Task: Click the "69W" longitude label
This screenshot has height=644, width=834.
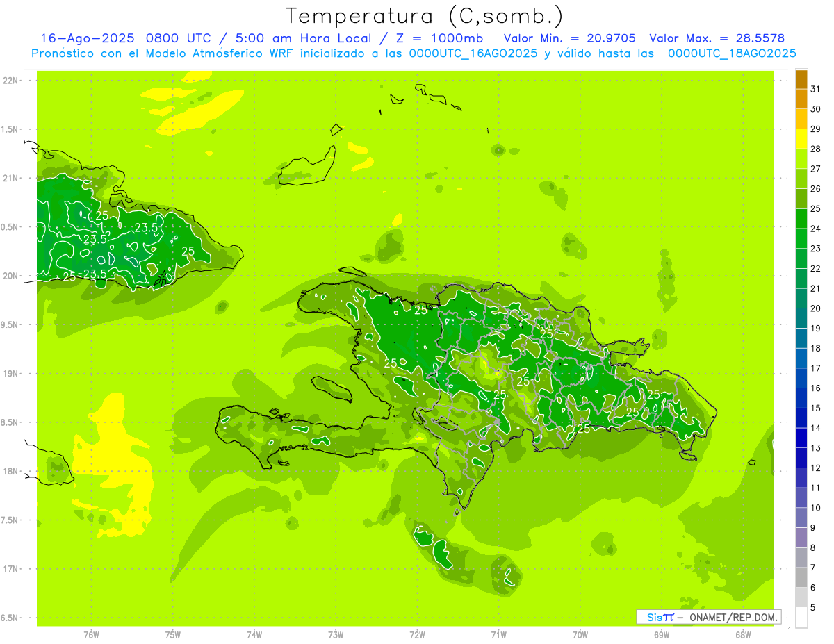Action: pyautogui.click(x=662, y=635)
